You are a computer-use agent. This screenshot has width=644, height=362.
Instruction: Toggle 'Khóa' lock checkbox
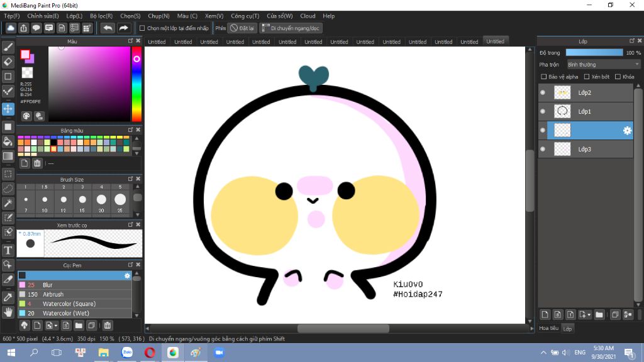(618, 77)
